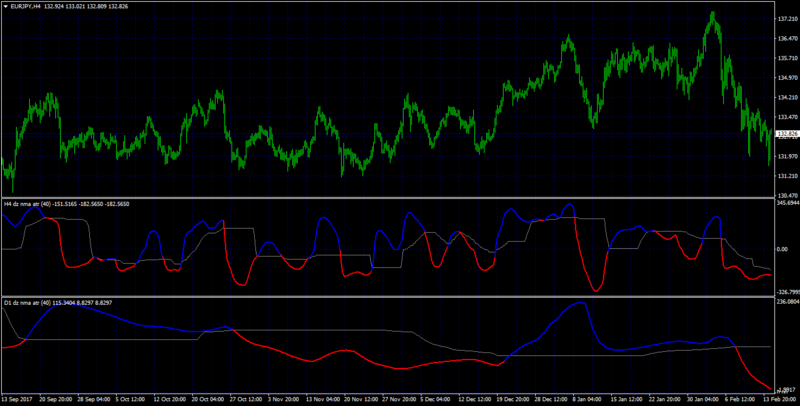Click the 12 Oct 20:00 time label
800x406 pixels.
click(169, 399)
